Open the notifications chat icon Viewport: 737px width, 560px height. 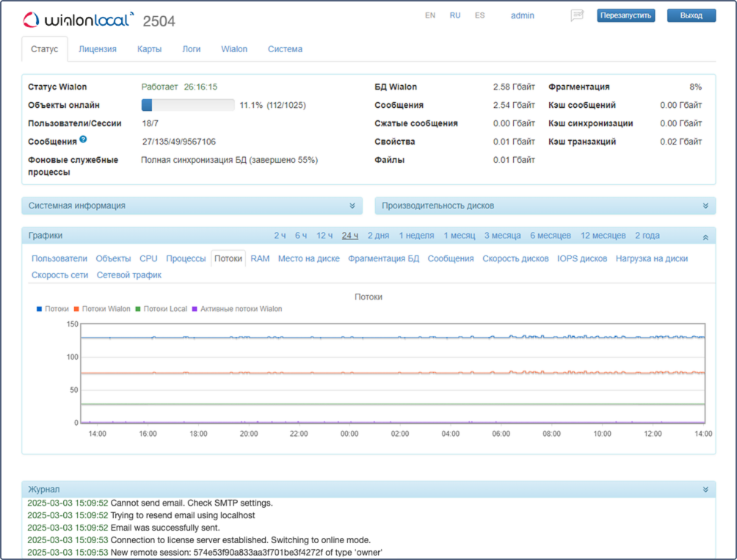pyautogui.click(x=577, y=15)
